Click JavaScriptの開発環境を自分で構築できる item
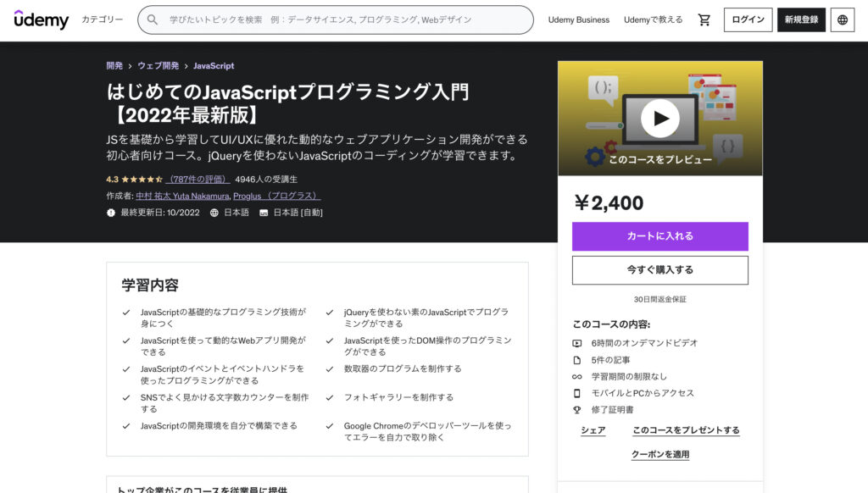The height and width of the screenshot is (493, 868). (219, 425)
